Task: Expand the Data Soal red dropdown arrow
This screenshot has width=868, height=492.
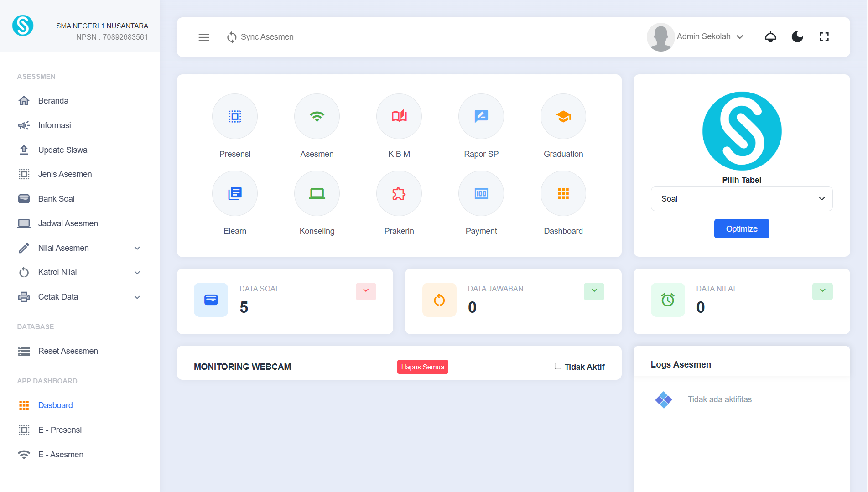Action: [366, 291]
